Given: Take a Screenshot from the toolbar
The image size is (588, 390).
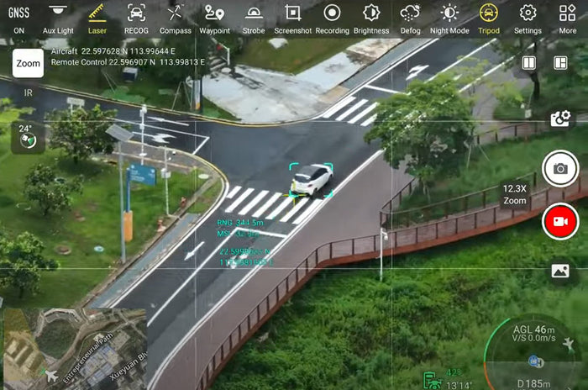Looking at the screenshot, I should point(292,17).
